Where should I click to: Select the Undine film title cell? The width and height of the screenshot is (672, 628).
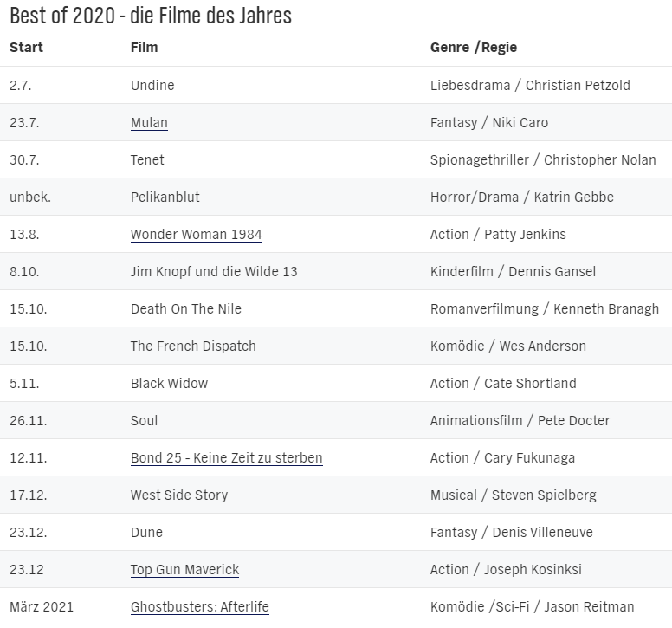pos(152,86)
